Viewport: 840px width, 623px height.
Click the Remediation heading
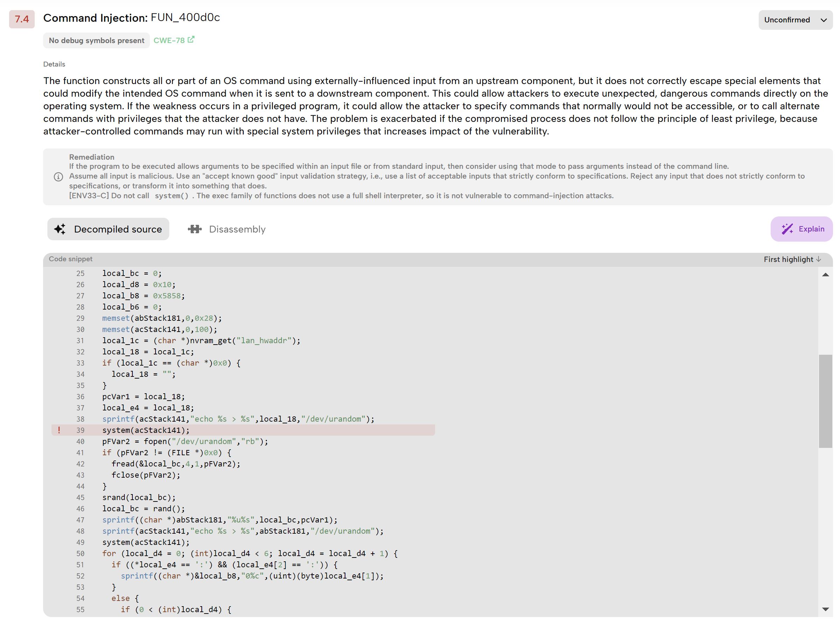[92, 157]
